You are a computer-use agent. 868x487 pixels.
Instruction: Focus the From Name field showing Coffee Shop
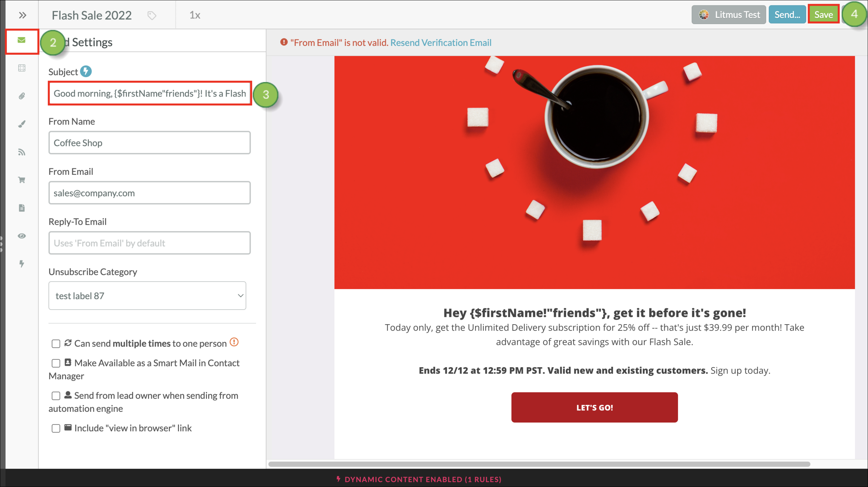click(x=150, y=143)
